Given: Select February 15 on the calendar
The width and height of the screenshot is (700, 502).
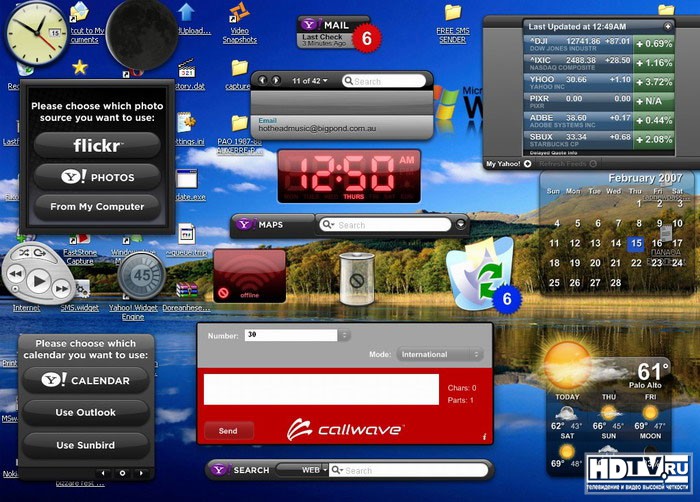Looking at the screenshot, I should 636,243.
